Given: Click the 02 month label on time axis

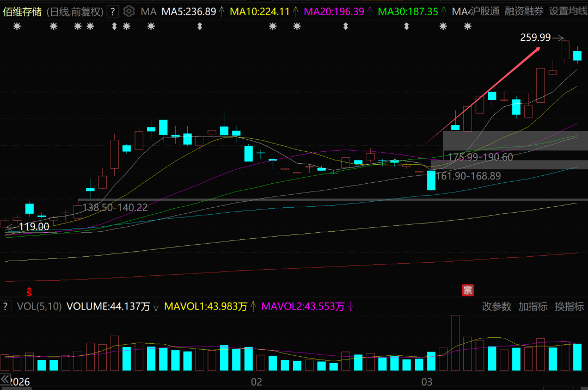Looking at the screenshot, I should 256,382.
